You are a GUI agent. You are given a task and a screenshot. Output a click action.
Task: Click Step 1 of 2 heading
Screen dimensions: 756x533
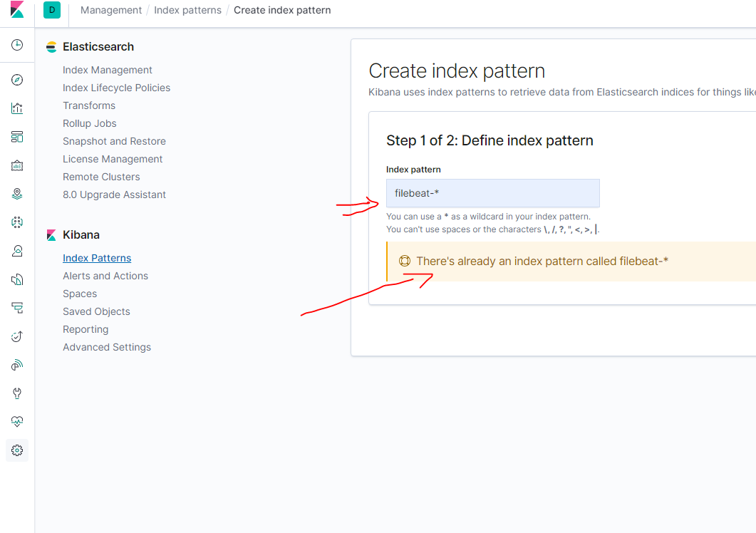pyautogui.click(x=490, y=140)
